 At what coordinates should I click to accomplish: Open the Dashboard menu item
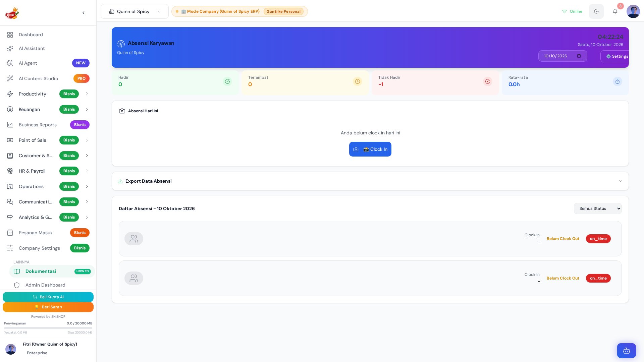coord(48,35)
